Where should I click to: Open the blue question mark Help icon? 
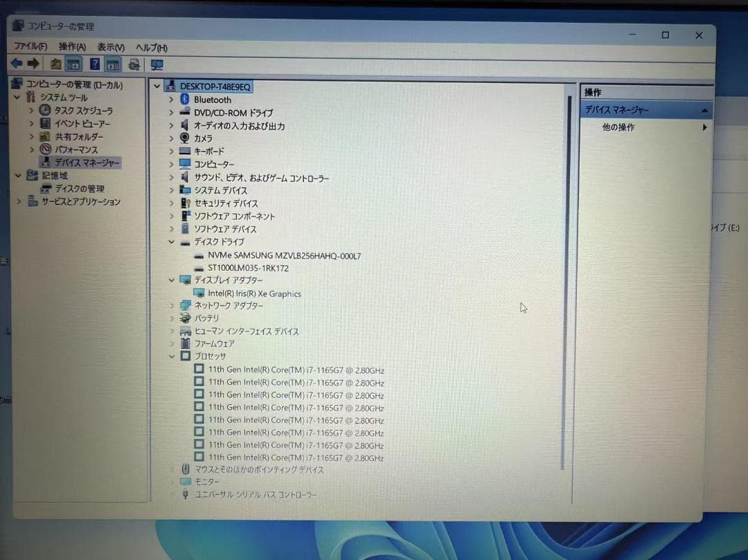click(x=95, y=64)
